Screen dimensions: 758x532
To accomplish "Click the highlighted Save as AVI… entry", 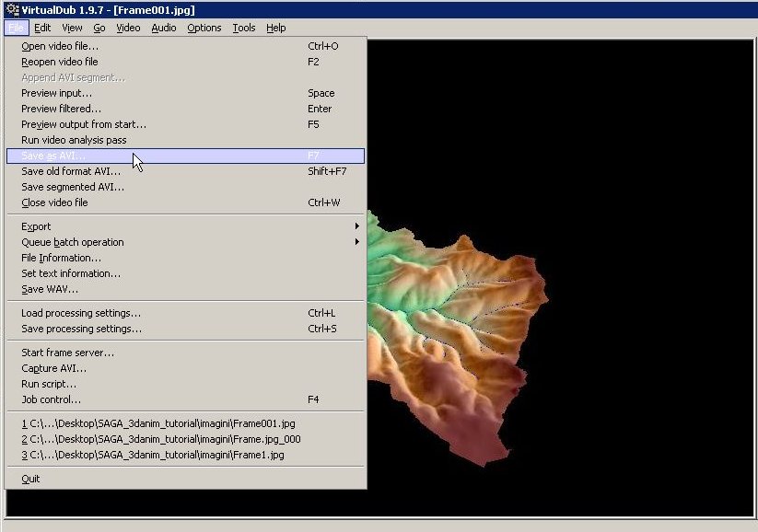I will (186, 156).
